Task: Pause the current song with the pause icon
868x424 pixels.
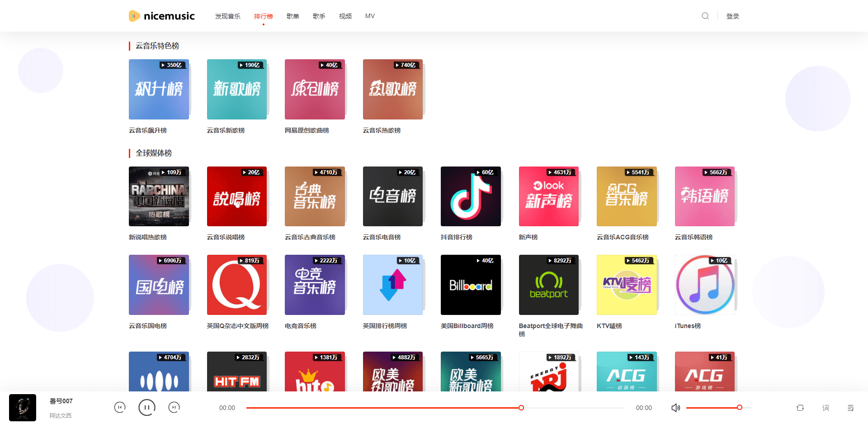Action: pos(146,407)
